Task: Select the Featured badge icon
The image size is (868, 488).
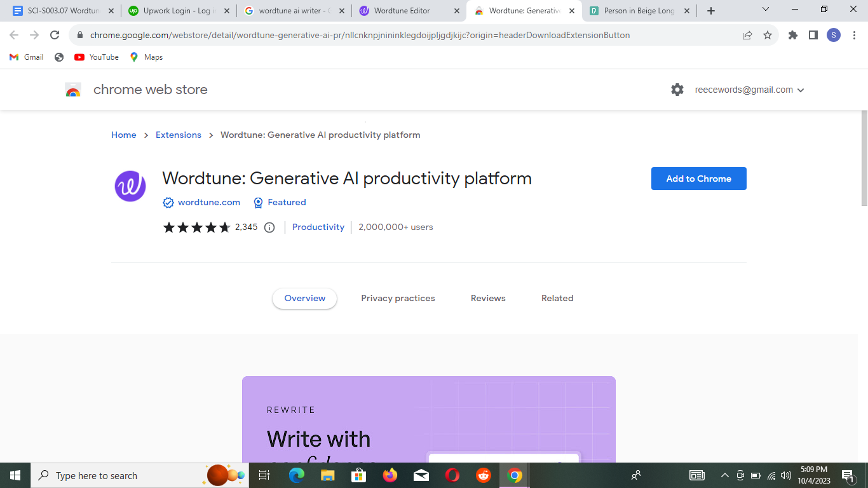Action: [x=258, y=202]
